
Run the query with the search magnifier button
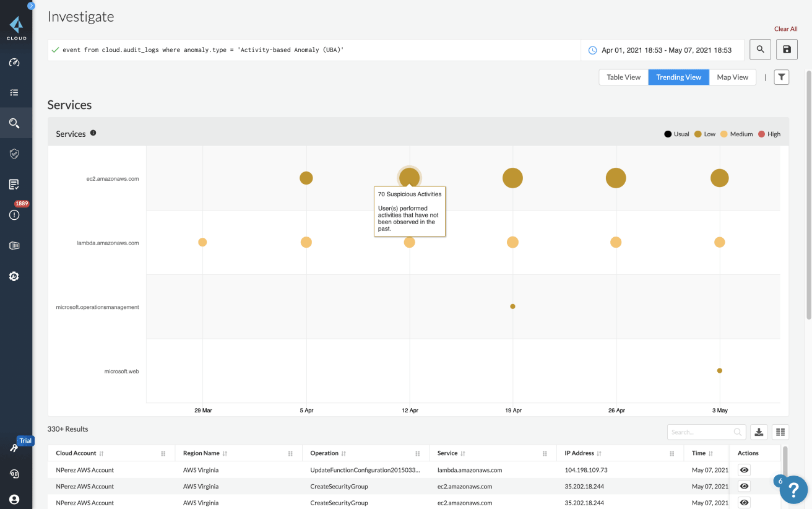(x=760, y=50)
